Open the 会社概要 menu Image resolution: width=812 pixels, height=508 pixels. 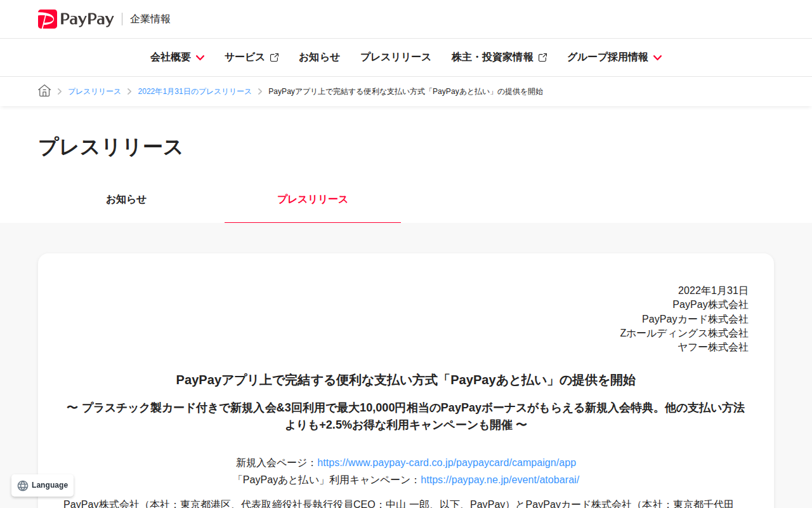(177, 57)
